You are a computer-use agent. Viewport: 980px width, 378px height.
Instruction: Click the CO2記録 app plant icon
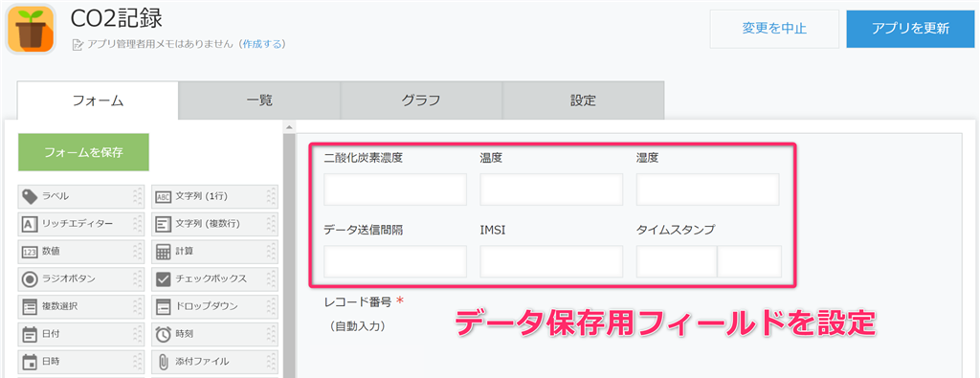tap(31, 30)
